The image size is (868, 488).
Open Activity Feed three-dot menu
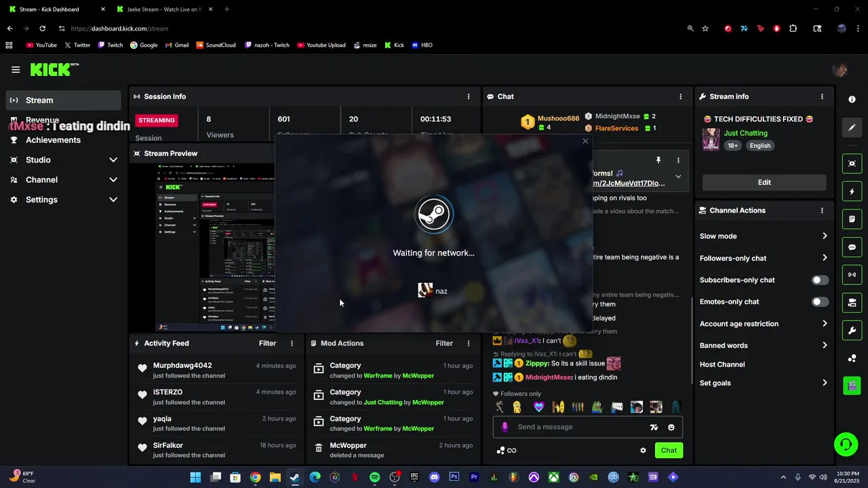[292, 343]
